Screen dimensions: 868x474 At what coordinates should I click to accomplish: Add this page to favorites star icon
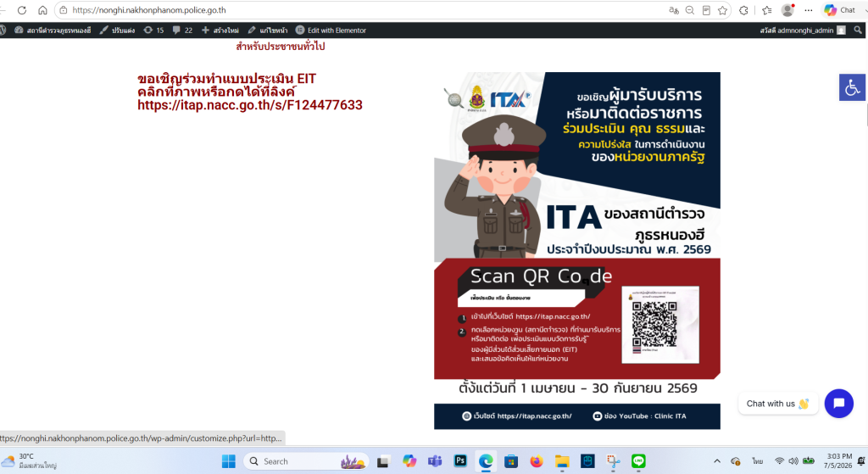coord(722,10)
